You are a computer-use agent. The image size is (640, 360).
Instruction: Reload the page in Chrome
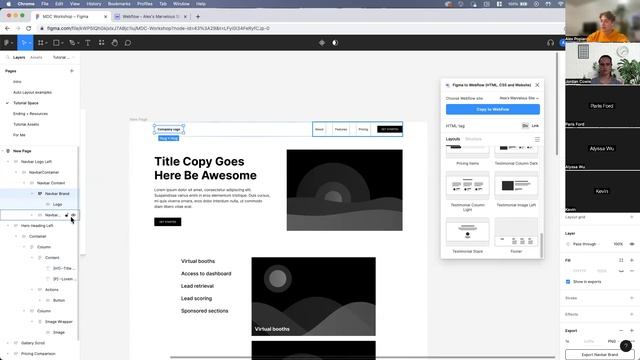(x=29, y=29)
